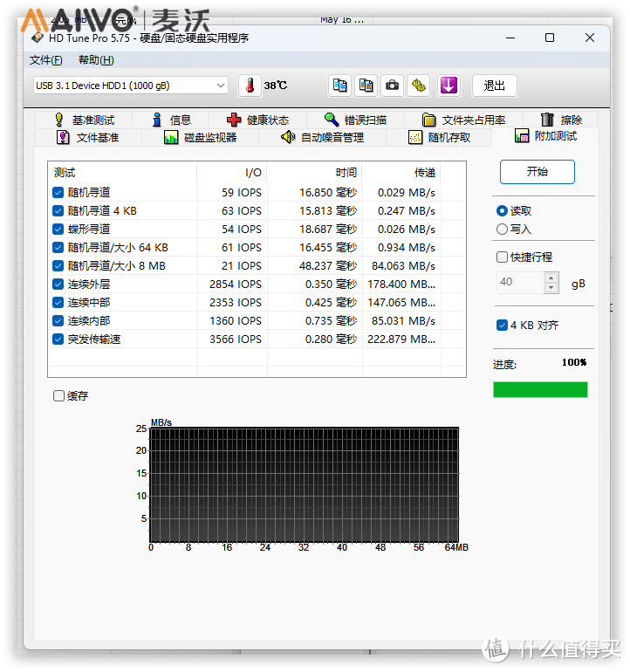Minimize the HD Tune Pro window
The image size is (630, 672).
[x=510, y=38]
